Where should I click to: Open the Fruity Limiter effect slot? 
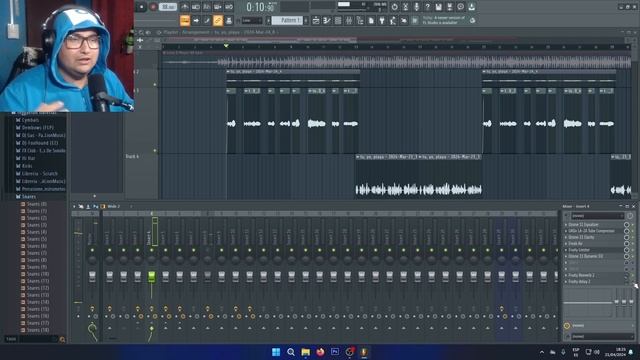click(x=579, y=250)
